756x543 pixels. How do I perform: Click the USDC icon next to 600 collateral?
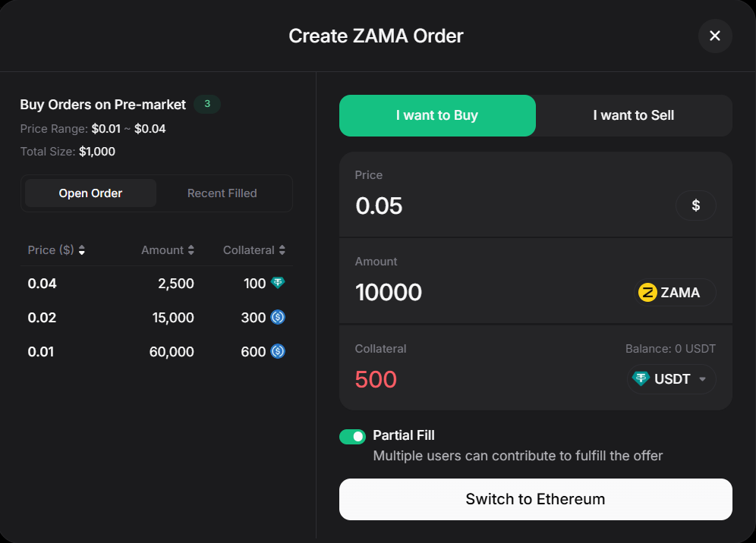(276, 351)
